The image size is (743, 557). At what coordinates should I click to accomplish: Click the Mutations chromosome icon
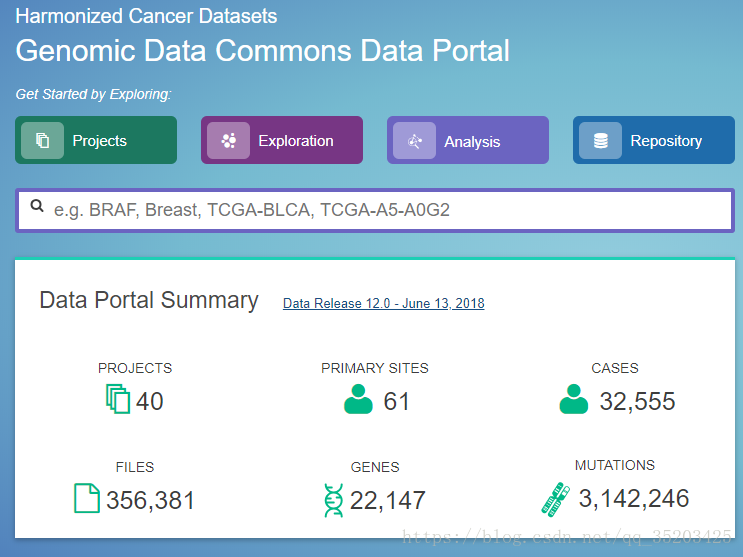point(555,499)
